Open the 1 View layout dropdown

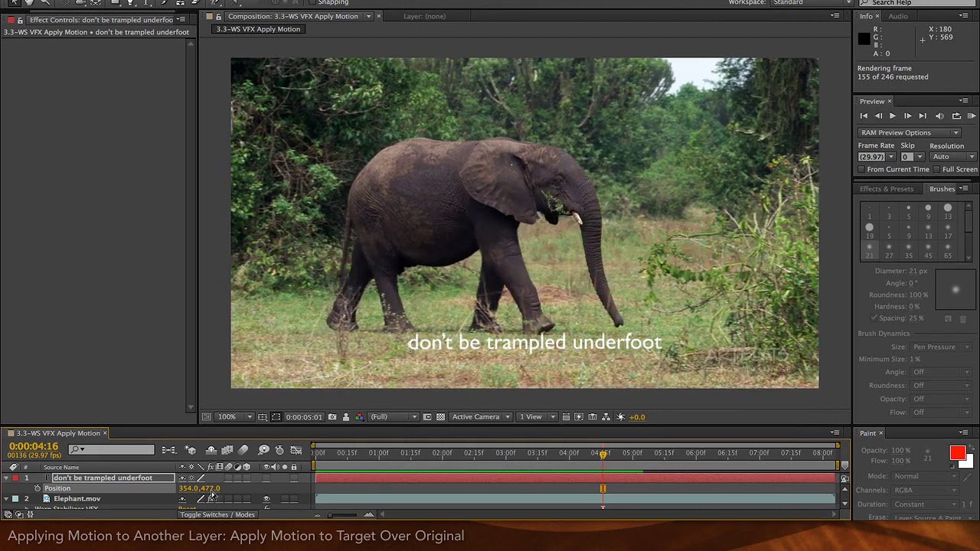[536, 417]
